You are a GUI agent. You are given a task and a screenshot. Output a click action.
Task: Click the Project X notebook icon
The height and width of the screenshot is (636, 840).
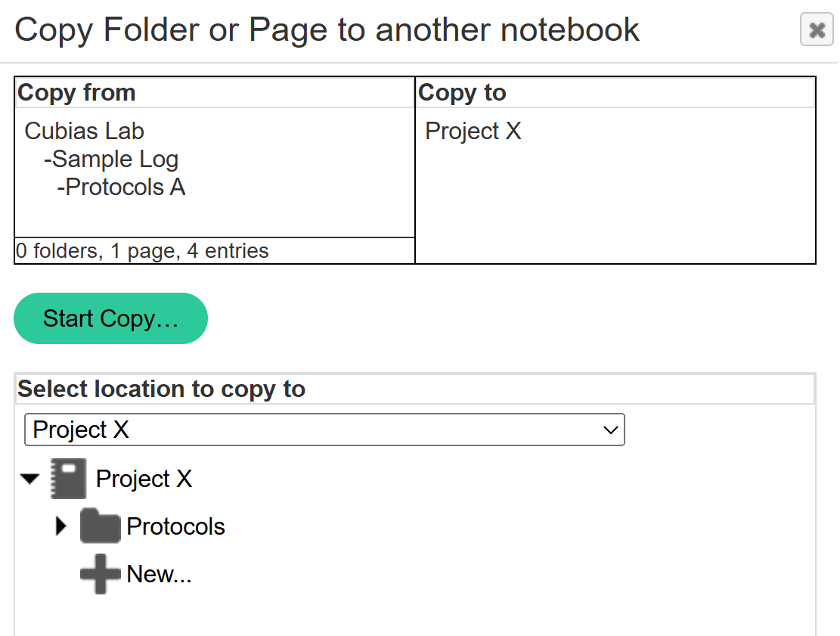point(68,479)
